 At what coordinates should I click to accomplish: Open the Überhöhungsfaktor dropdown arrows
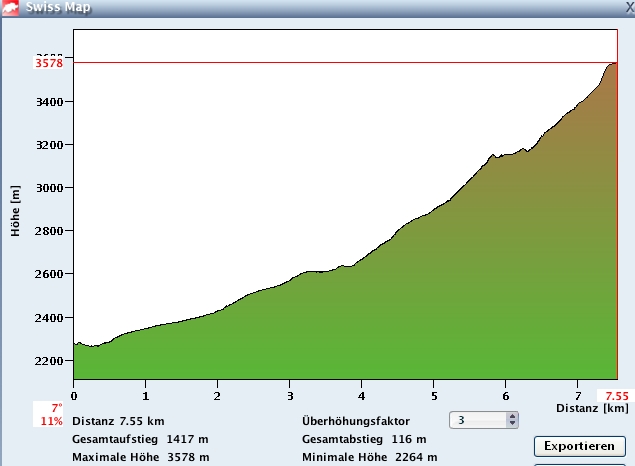512,421
